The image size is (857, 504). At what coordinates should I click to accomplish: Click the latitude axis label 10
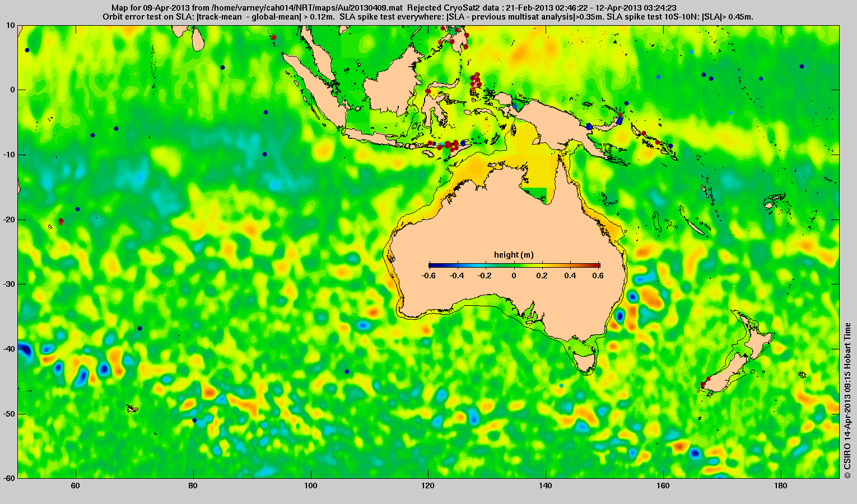point(11,25)
